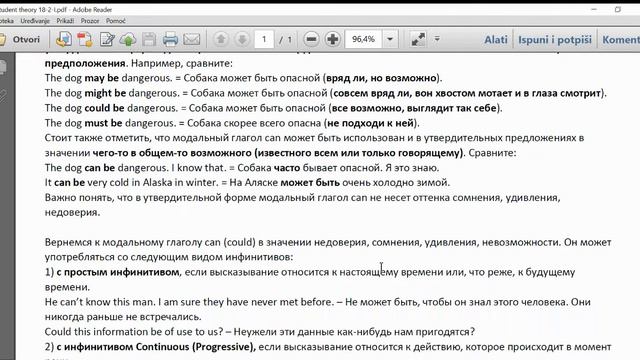Click the text 'He can't know this man.'
The width and height of the screenshot is (640, 360).
pos(100,302)
